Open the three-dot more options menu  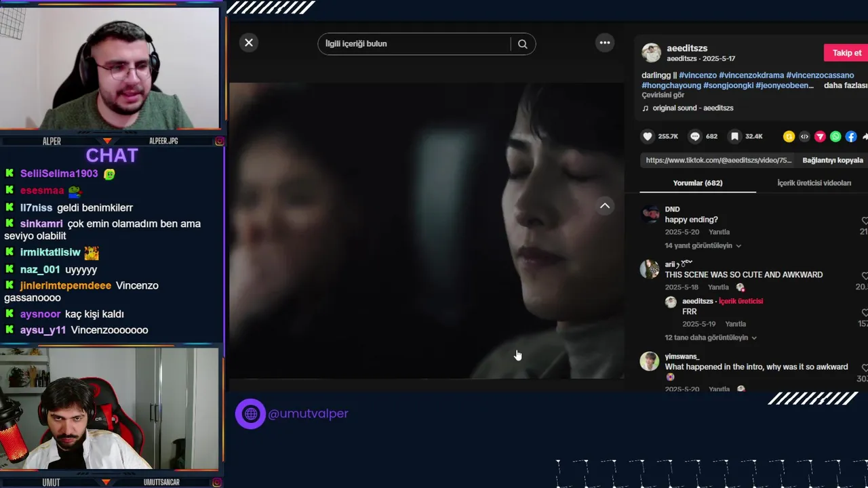click(x=605, y=43)
